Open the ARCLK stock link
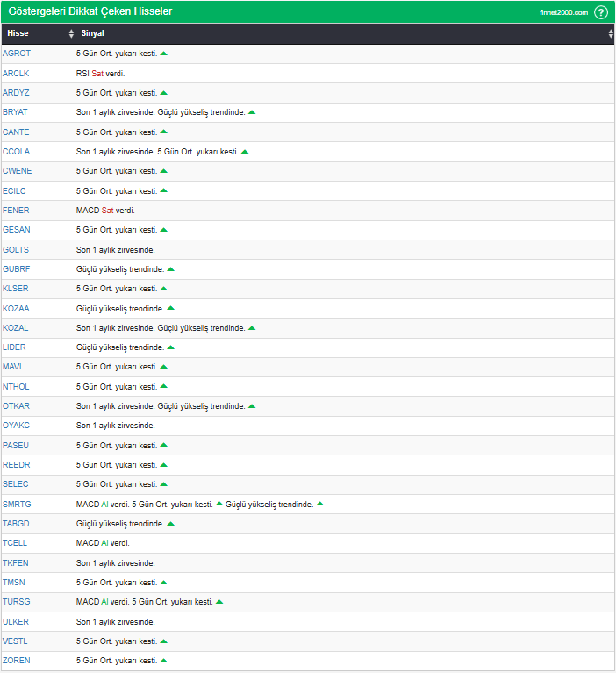Image resolution: width=616 pixels, height=673 pixels. 16,73
